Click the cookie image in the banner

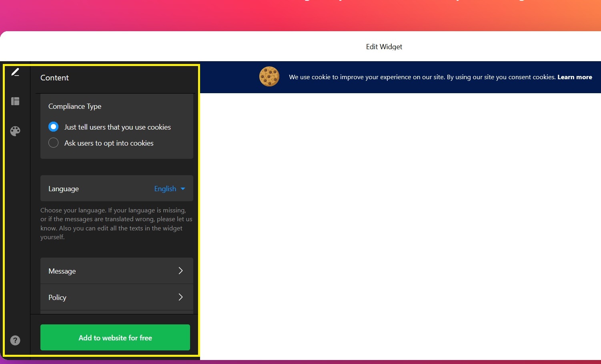pos(269,76)
